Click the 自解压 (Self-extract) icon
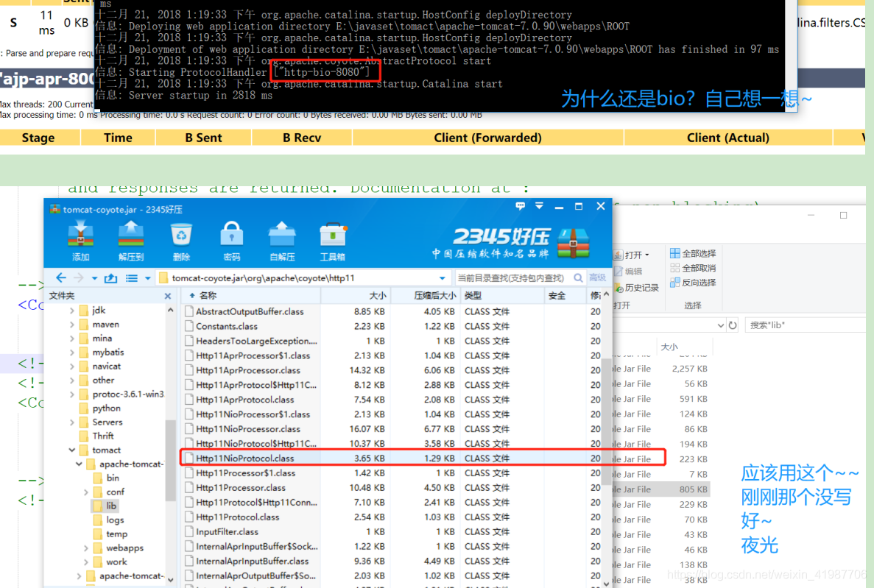 click(x=282, y=240)
